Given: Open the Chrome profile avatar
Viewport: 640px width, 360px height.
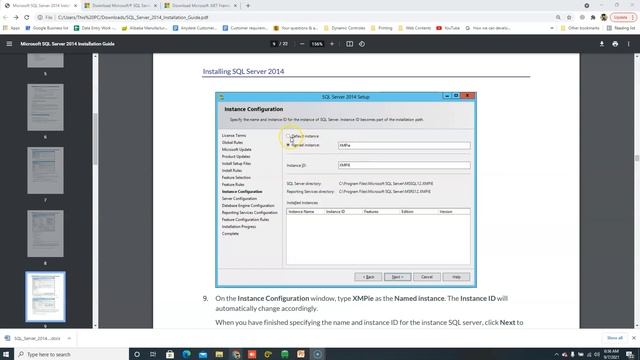Looking at the screenshot, I should [604, 18].
